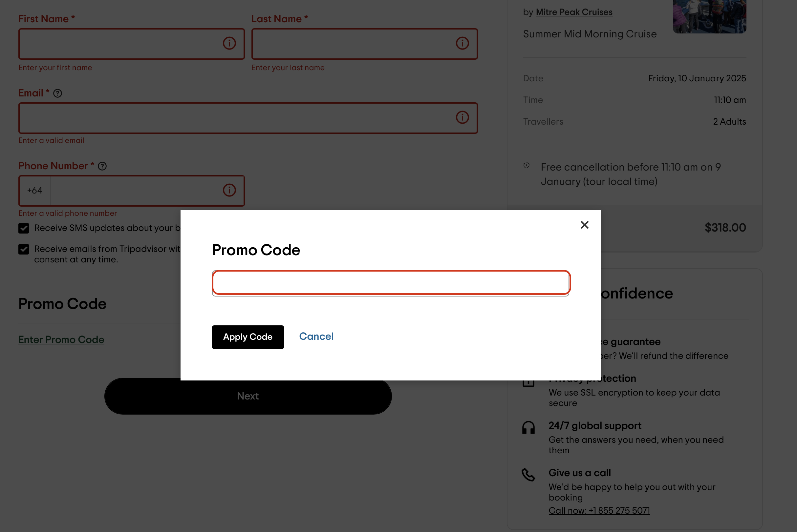The image size is (797, 532).
Task: Close the Promo Code dialog with X
Action: [584, 225]
